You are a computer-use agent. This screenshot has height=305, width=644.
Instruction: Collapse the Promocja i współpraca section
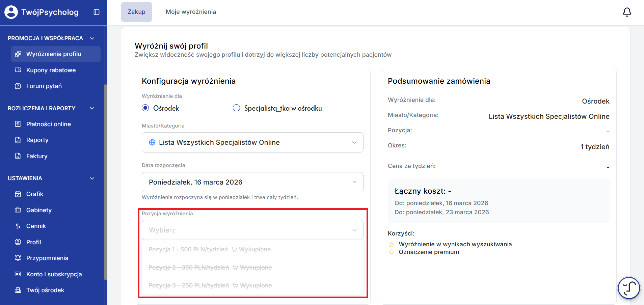tap(92, 38)
